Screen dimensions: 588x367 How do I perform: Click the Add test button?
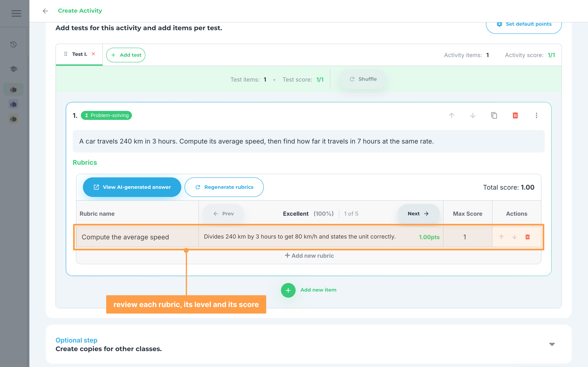coord(126,55)
